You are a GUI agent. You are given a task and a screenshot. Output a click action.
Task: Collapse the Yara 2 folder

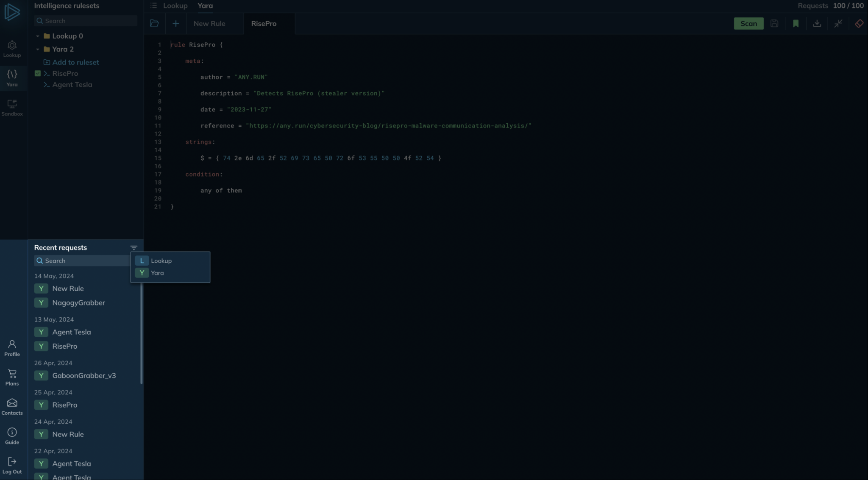click(37, 49)
